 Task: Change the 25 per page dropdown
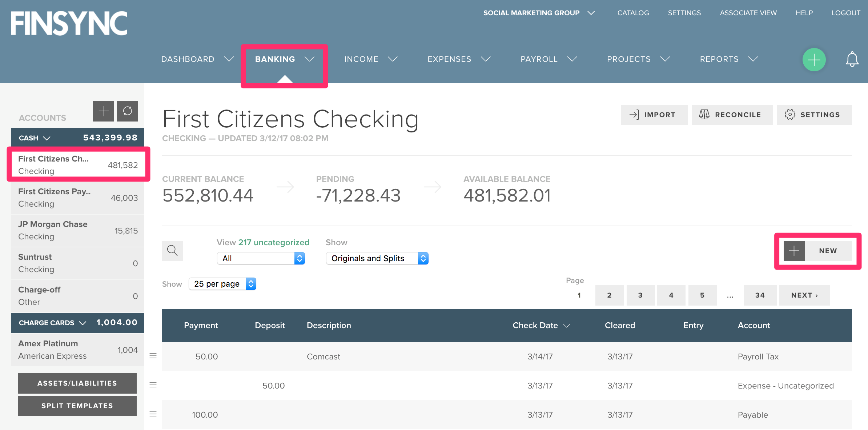pos(222,284)
